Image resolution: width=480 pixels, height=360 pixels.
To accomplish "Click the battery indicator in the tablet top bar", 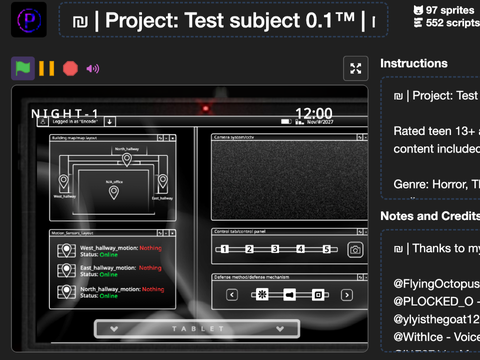I will pos(286,122).
